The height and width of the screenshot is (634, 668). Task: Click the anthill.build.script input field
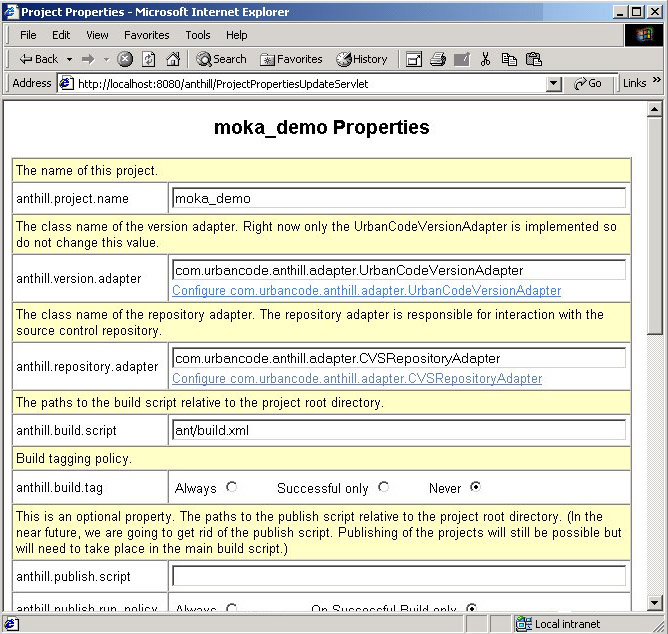(x=399, y=430)
